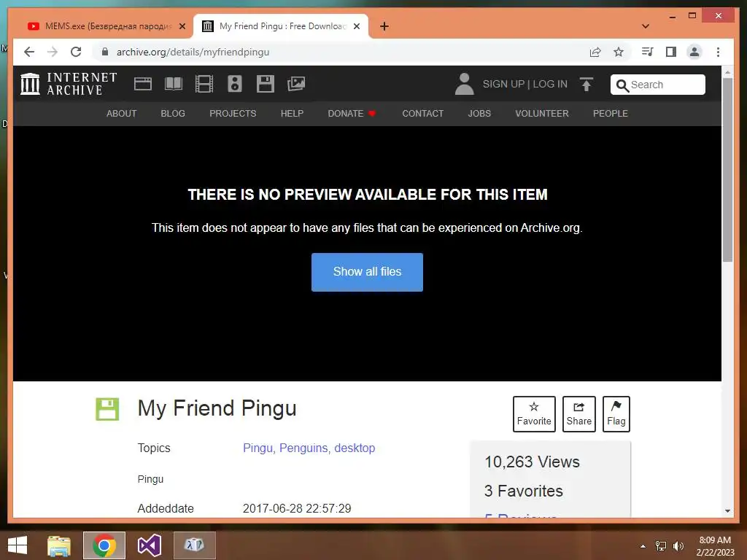Go back with browser back arrow
The image size is (747, 560).
[x=29, y=52]
